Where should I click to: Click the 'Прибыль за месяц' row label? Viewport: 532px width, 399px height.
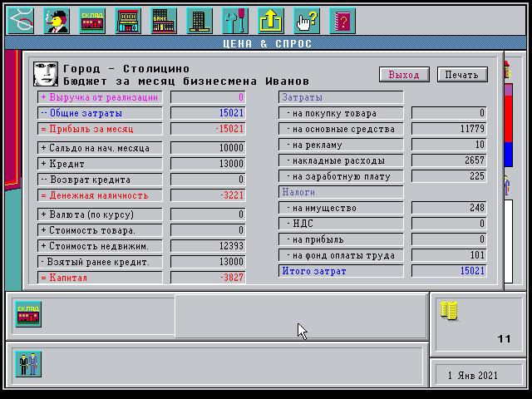100,130
